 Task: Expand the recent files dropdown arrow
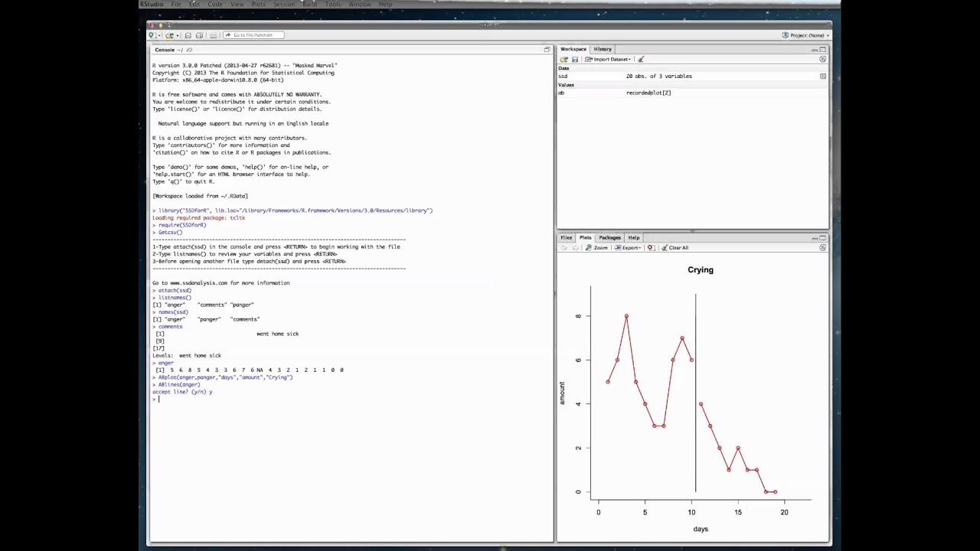pos(178,35)
